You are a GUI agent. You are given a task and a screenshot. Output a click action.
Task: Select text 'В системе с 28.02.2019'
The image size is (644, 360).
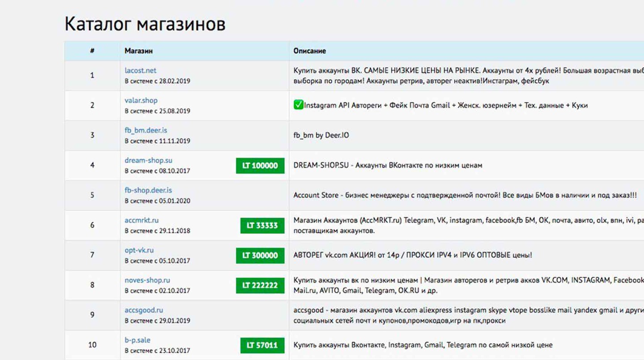pos(157,81)
